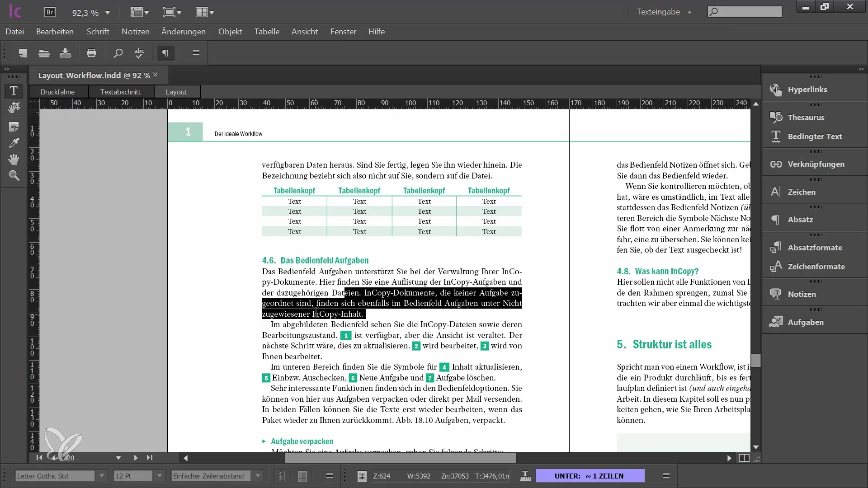Open the page number dropdown arrow
The image size is (868, 488).
pyautogui.click(x=118, y=458)
